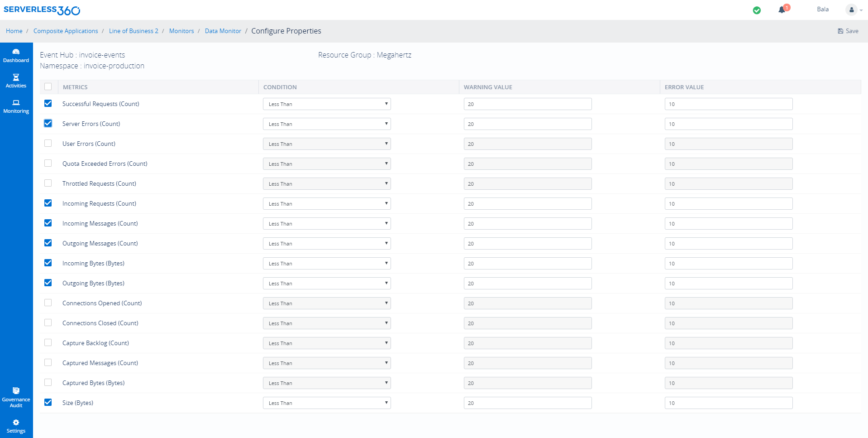The height and width of the screenshot is (438, 868).
Task: Click the Serverless360 logo
Action: click(x=42, y=9)
